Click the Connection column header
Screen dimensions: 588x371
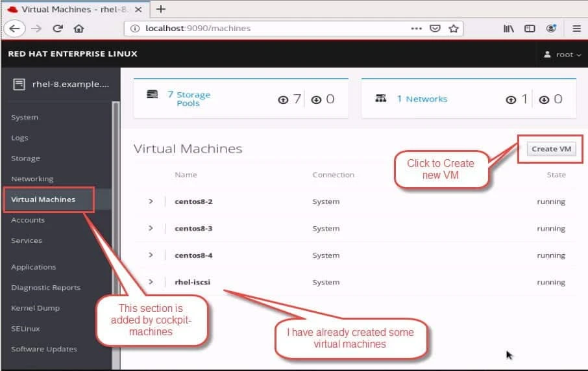coord(333,175)
